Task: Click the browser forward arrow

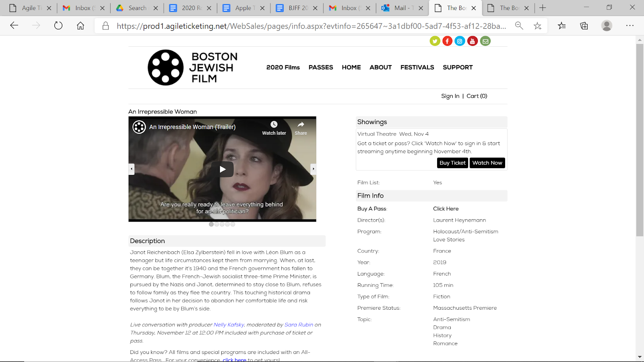Action: tap(36, 26)
